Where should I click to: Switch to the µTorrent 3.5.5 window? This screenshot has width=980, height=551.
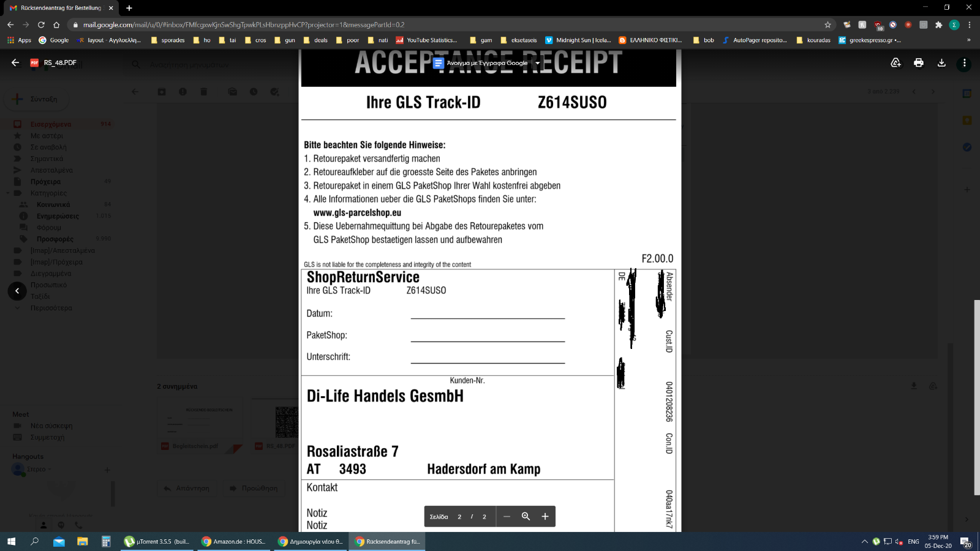pyautogui.click(x=157, y=541)
